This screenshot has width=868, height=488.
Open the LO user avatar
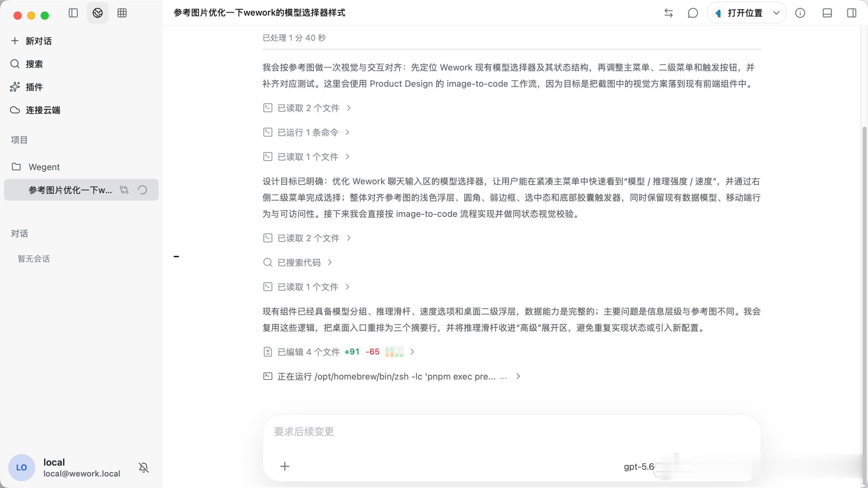21,468
